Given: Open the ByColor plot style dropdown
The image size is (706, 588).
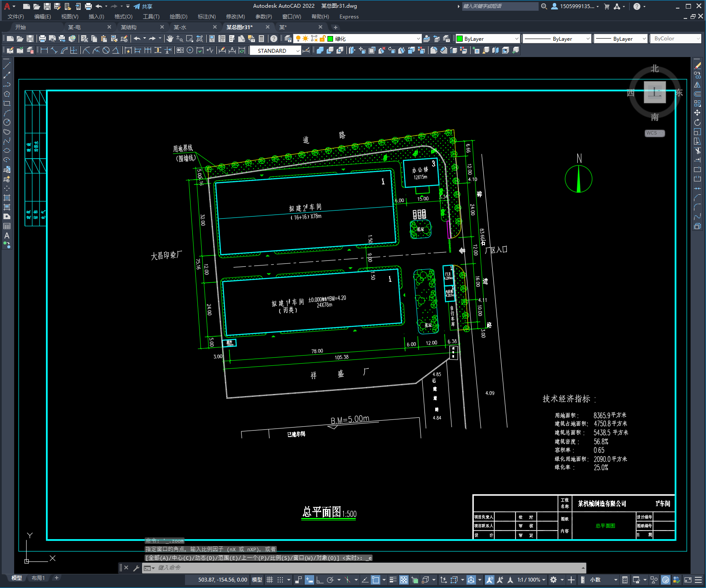Looking at the screenshot, I should coord(698,39).
